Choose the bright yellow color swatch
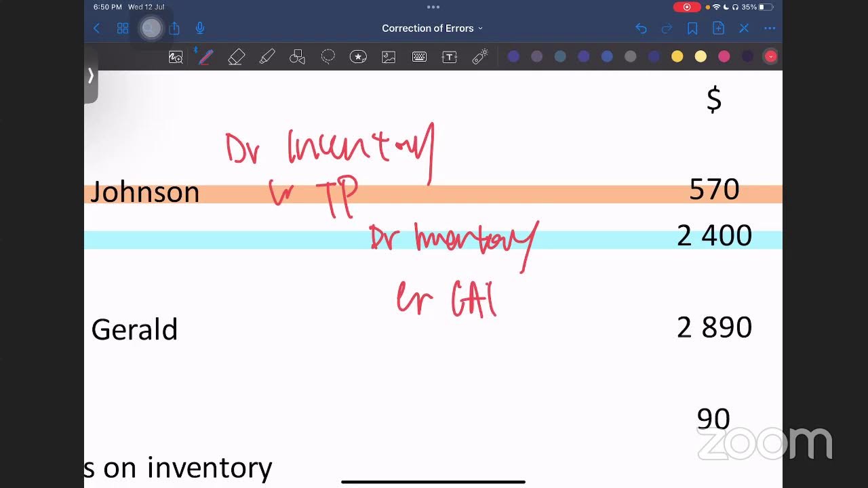This screenshot has width=868, height=488. click(677, 57)
